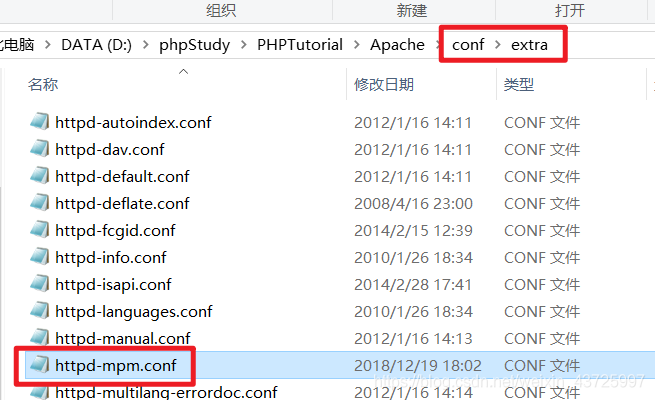The image size is (655, 400).
Task: Click CONF 文件 type of httpd-autoindex.conf
Action: [542, 122]
